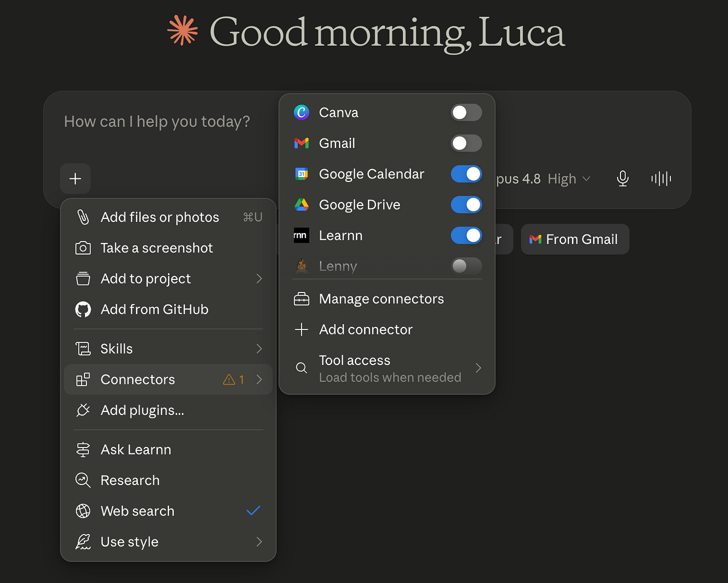Viewport: 728px width, 583px height.
Task: Click the Research magnifier icon
Action: coord(83,480)
